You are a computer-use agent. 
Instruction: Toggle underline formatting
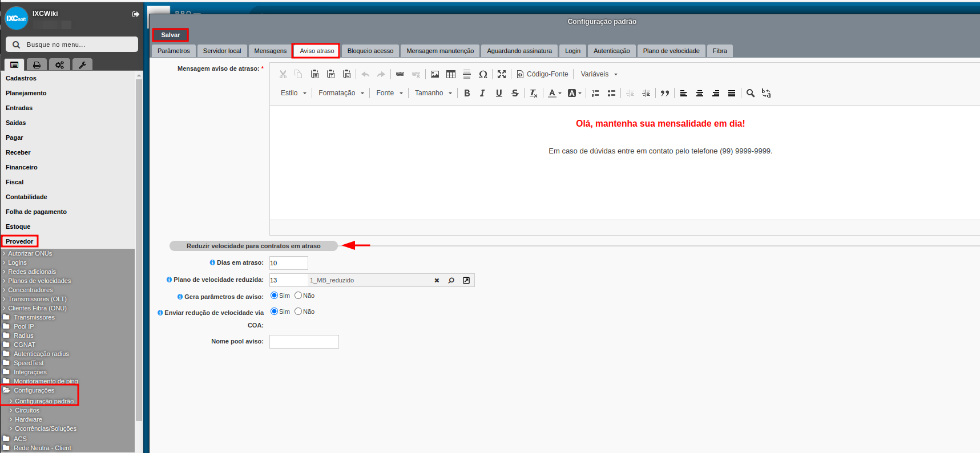tap(499, 93)
